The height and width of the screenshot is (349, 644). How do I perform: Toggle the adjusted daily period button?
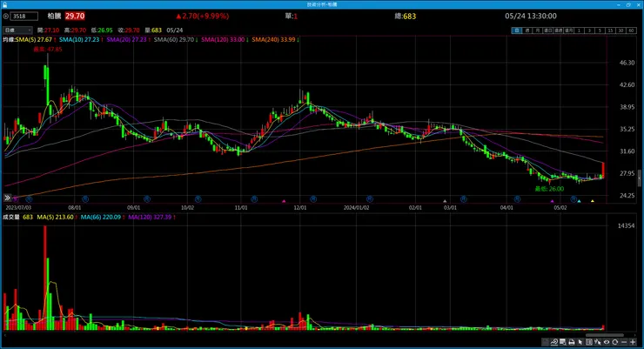click(548, 30)
